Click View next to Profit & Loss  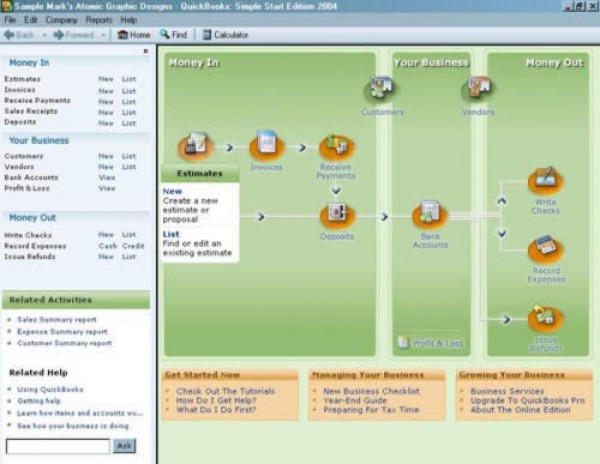tap(107, 188)
